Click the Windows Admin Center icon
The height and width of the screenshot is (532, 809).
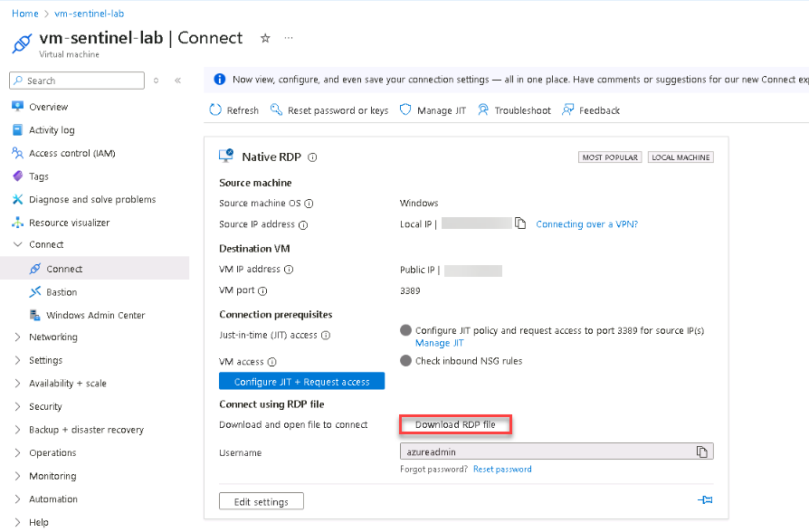tap(35, 315)
